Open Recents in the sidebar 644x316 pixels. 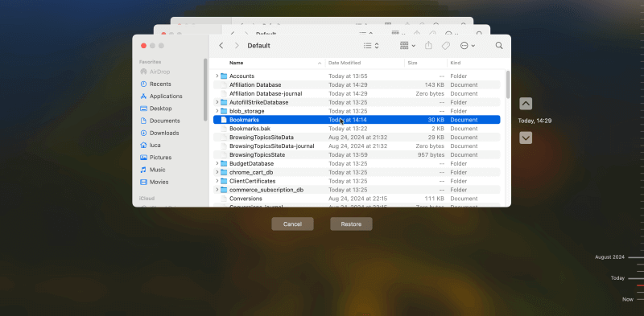(x=155, y=84)
